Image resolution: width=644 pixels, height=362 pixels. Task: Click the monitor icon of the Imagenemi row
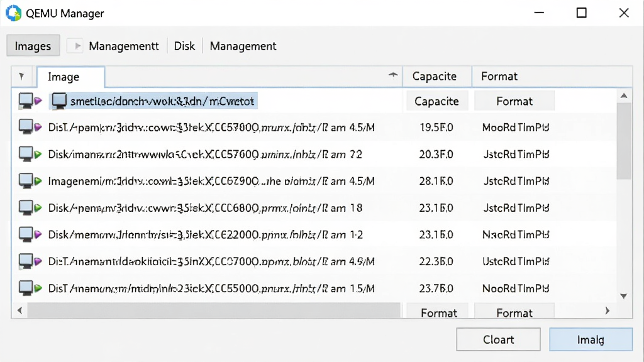click(25, 181)
